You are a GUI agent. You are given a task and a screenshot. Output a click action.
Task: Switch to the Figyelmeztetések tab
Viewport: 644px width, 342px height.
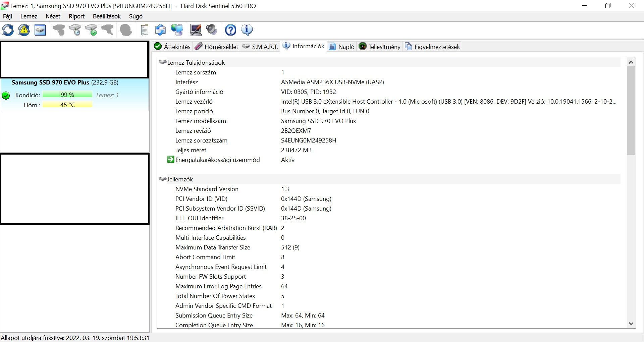[x=432, y=47]
